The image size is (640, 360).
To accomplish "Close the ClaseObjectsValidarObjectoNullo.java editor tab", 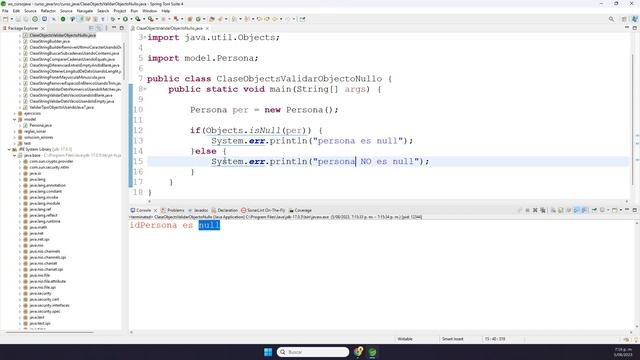I will click(x=207, y=29).
